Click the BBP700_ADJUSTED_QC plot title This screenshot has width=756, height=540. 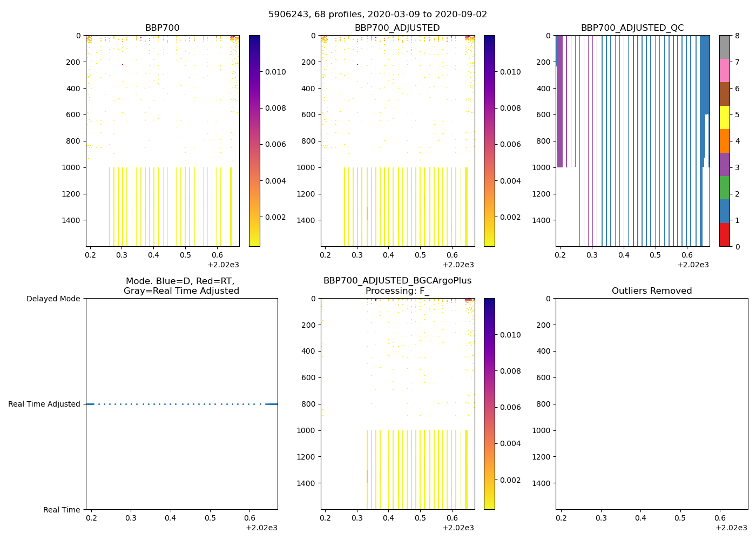click(632, 28)
